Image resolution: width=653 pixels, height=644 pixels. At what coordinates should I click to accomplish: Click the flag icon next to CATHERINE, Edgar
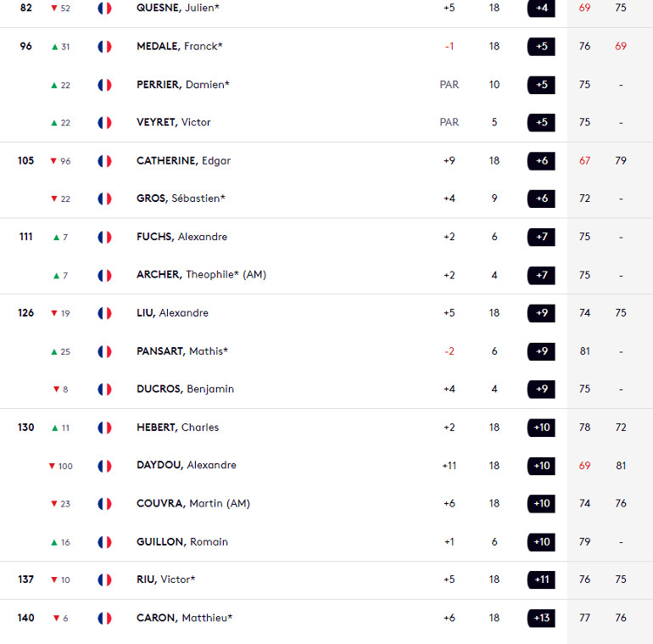pyautogui.click(x=104, y=161)
